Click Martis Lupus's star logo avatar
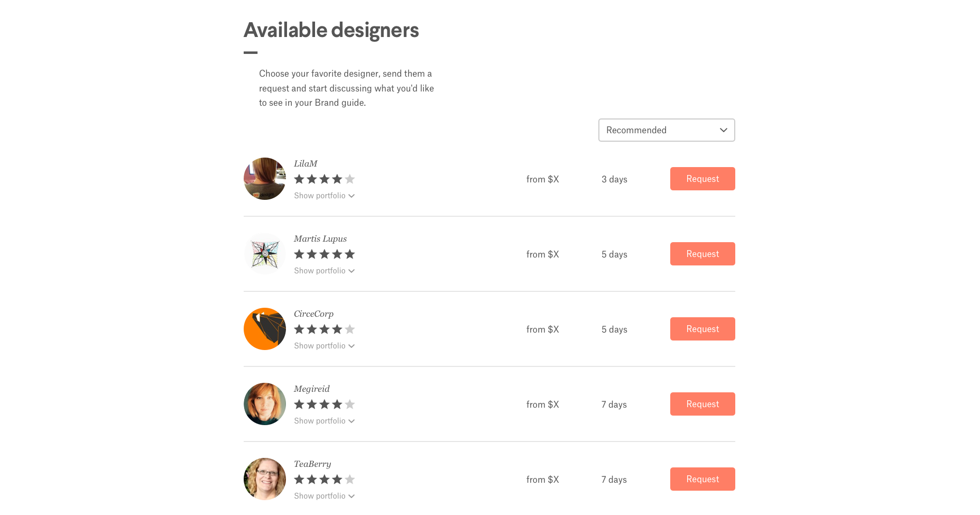 click(264, 254)
